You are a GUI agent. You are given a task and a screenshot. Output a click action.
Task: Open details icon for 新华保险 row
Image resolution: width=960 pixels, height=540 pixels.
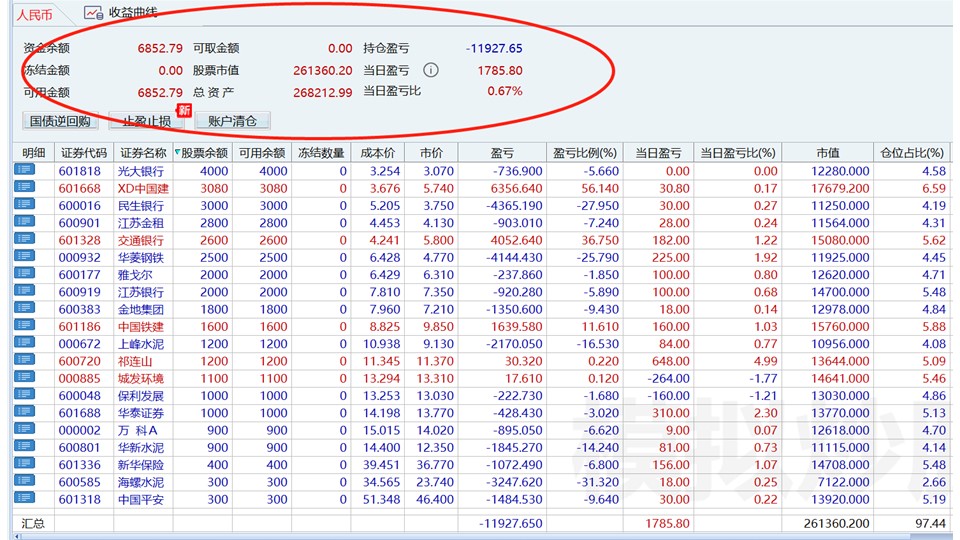(x=24, y=463)
